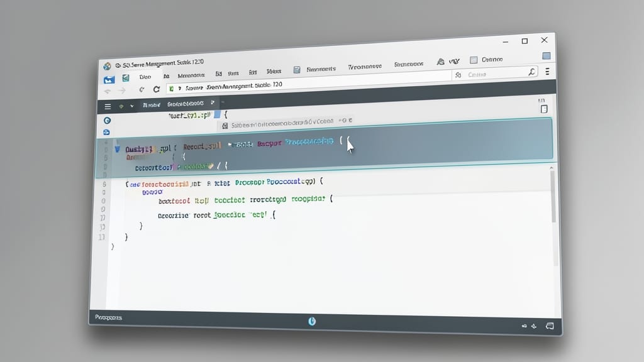Select the highlighted second editor tab
The image size is (644, 362).
[186, 104]
